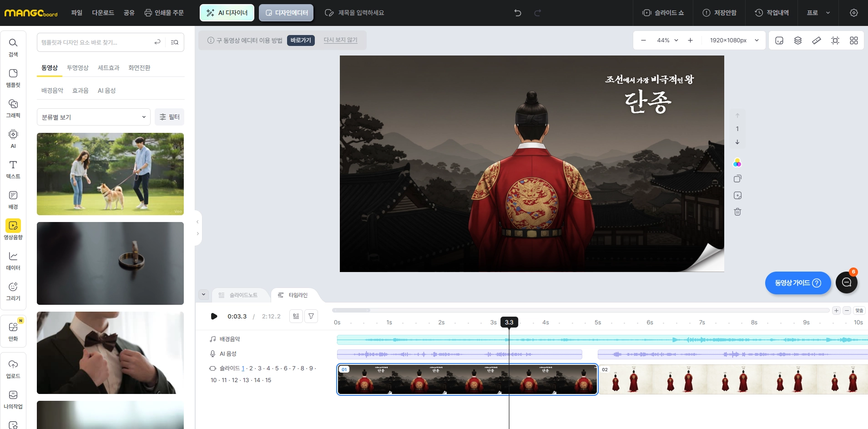Switch to the 화면전환 tab
Image resolution: width=868 pixels, height=429 pixels.
(x=139, y=68)
